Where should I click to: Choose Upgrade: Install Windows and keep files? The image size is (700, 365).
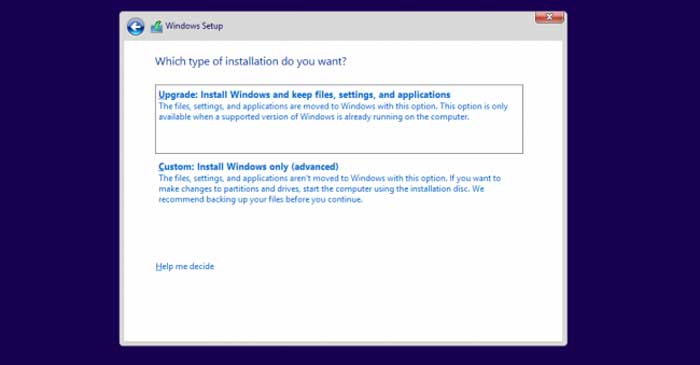pyautogui.click(x=339, y=119)
